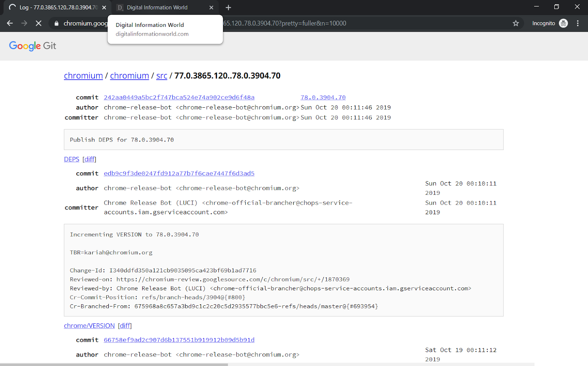Open a new tab with the plus button
This screenshot has width=588, height=366.
click(228, 7)
